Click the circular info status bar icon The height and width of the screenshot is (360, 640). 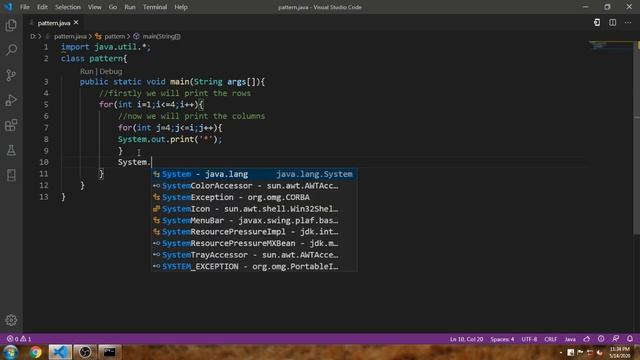601,339
